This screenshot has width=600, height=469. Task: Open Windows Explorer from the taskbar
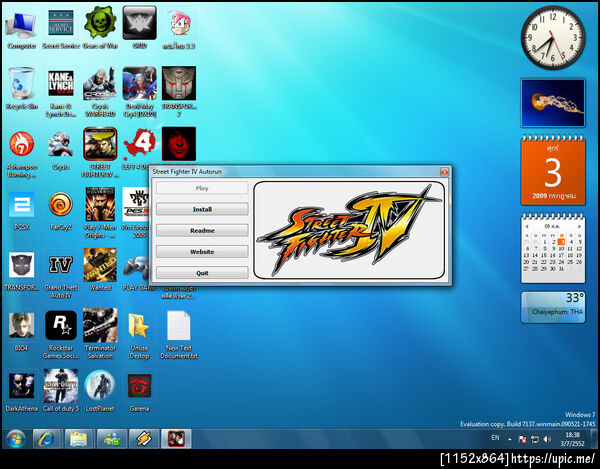[79, 439]
